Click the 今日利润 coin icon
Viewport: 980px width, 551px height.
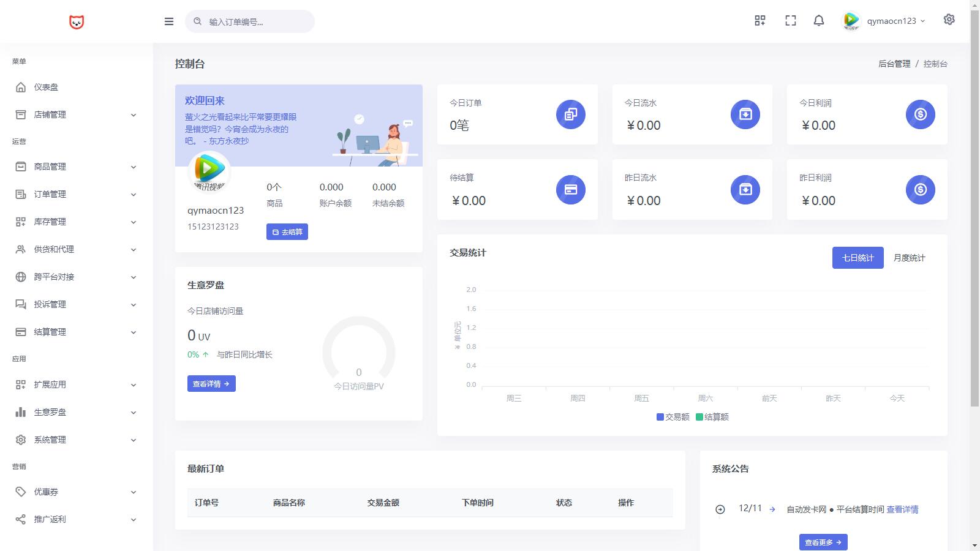tap(920, 114)
